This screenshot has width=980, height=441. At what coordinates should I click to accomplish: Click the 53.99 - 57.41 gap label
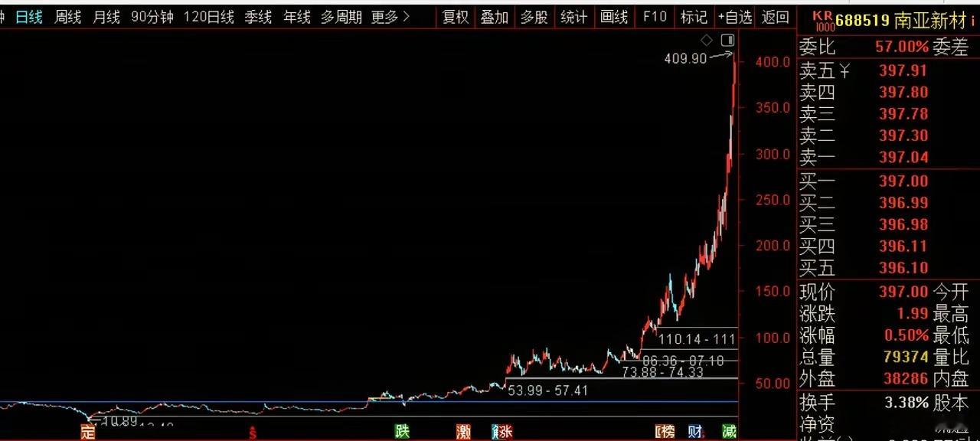tap(547, 390)
